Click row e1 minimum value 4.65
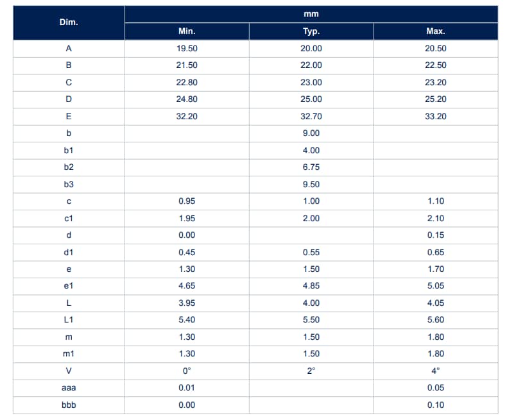The width and height of the screenshot is (507, 420). 187,286
